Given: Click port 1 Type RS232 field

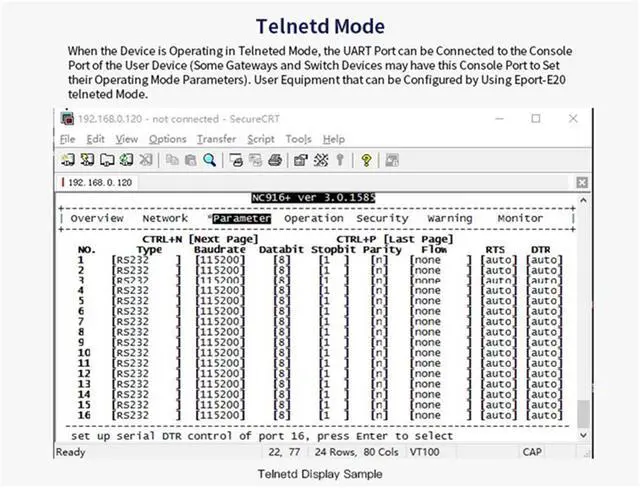Looking at the screenshot, I should pos(146,260).
